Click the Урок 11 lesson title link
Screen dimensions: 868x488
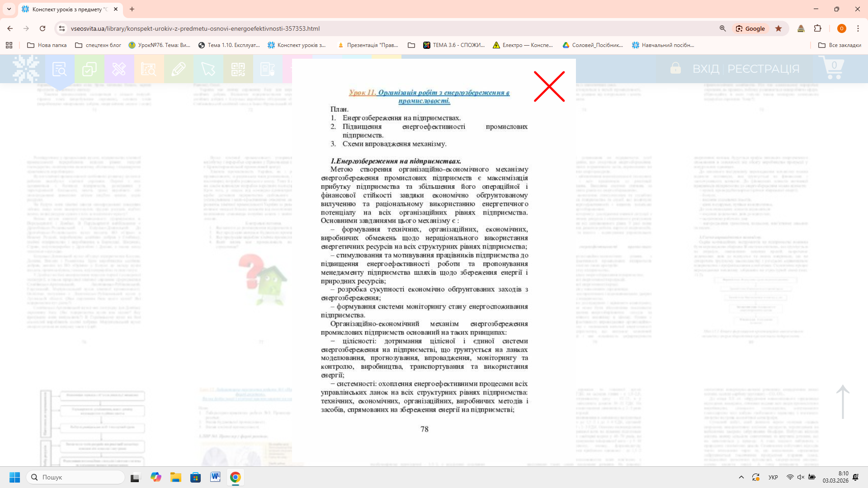pos(429,97)
